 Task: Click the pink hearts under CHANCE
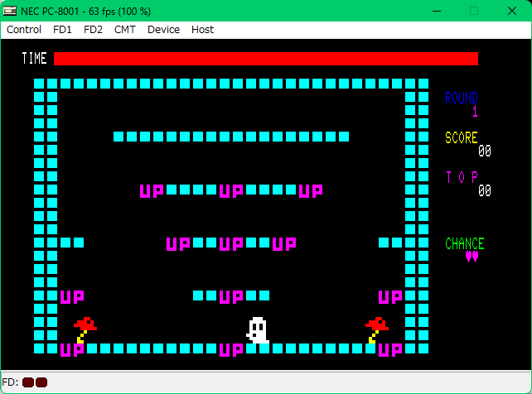tap(472, 257)
